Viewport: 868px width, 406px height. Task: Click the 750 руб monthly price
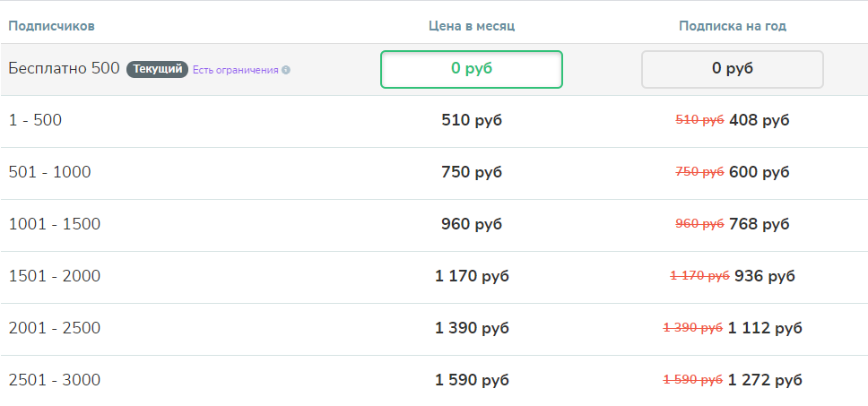pos(472,172)
